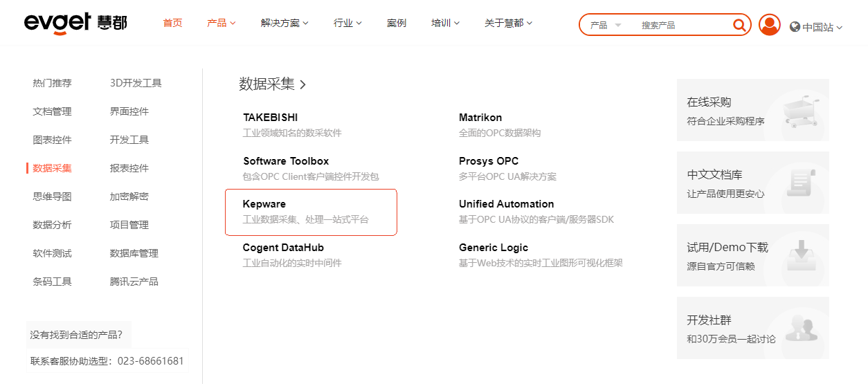Viewport: 868px width, 386px height.
Task: Click description 工业数据采集、处理一站式平台
Action: [306, 219]
